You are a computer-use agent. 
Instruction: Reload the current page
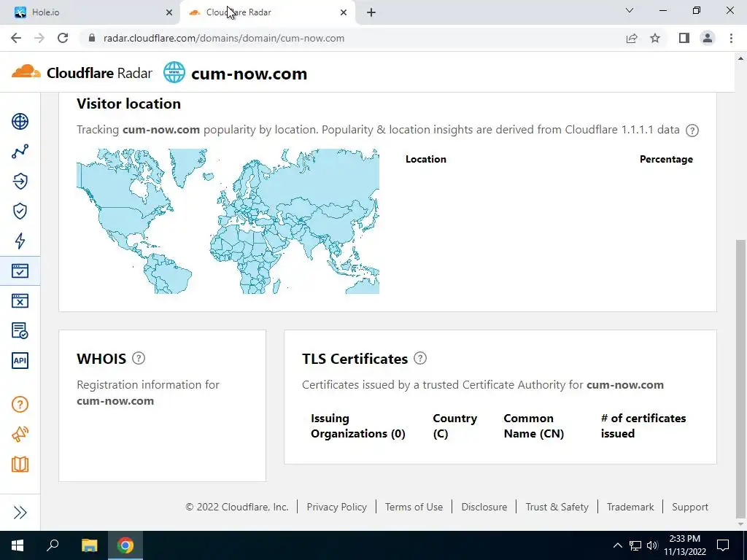[x=63, y=38]
